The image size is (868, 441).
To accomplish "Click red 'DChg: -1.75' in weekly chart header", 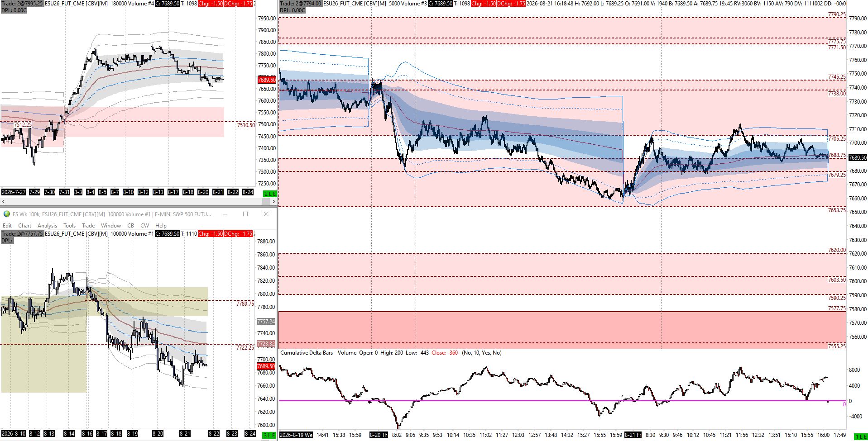I will pos(239,234).
